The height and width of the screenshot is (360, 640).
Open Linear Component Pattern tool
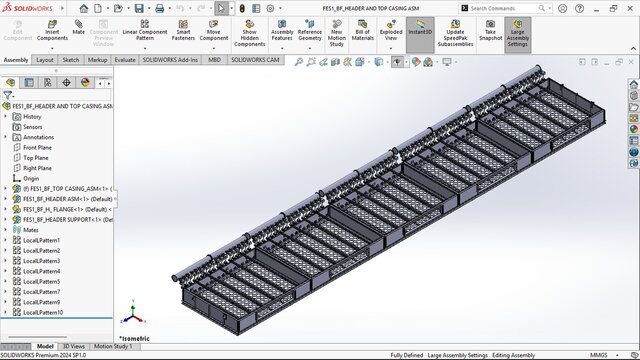145,31
